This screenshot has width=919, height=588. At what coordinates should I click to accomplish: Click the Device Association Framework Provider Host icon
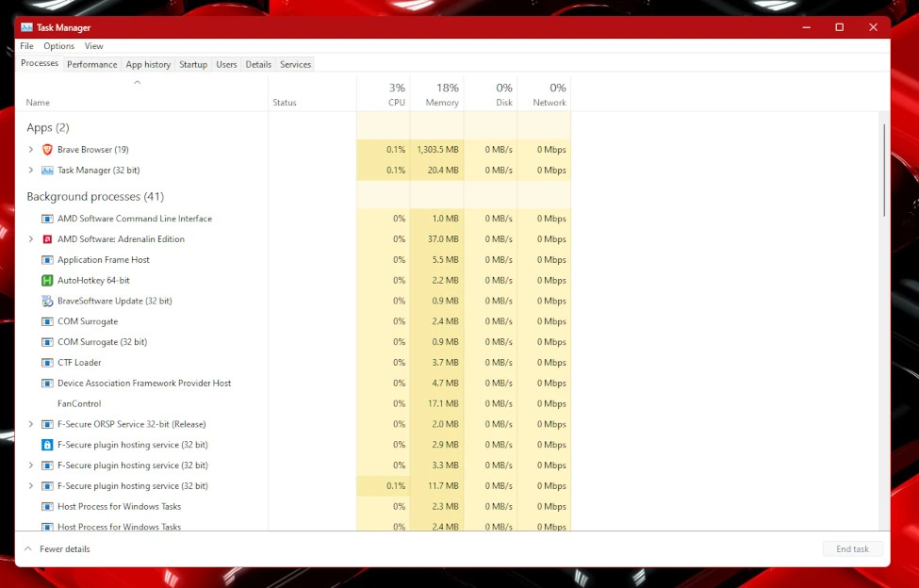click(47, 383)
